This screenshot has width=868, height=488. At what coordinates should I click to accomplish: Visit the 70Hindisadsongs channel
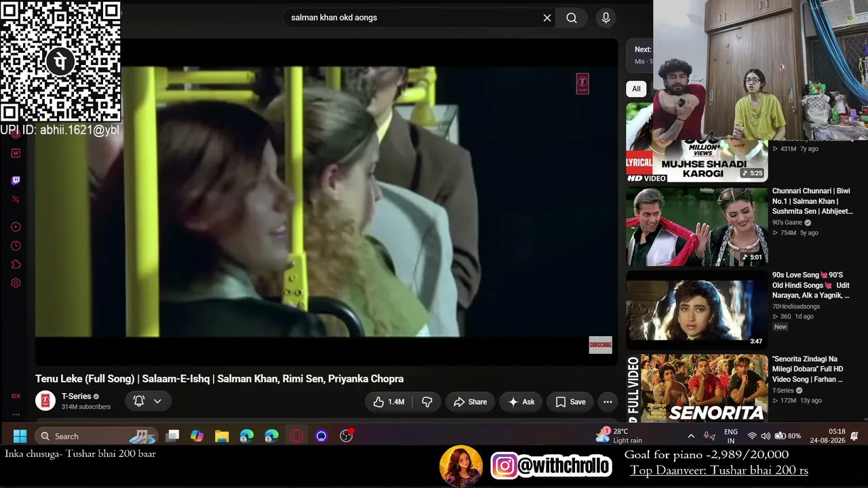click(x=796, y=306)
